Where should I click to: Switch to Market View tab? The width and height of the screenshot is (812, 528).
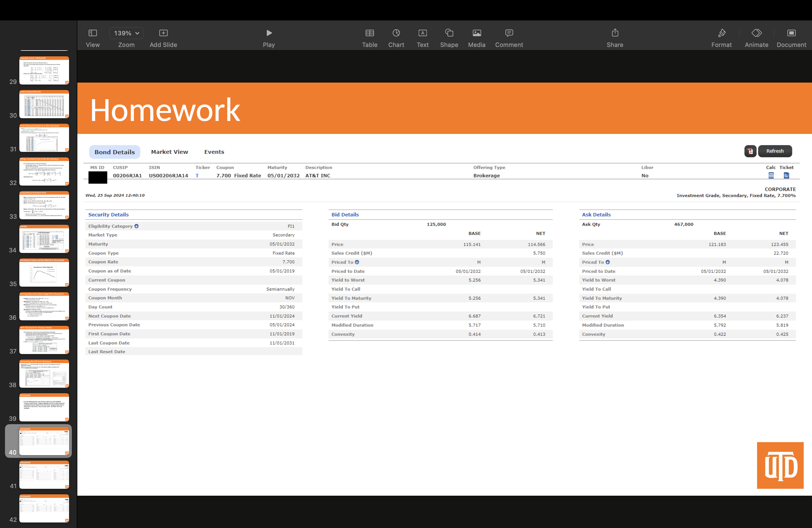169,152
